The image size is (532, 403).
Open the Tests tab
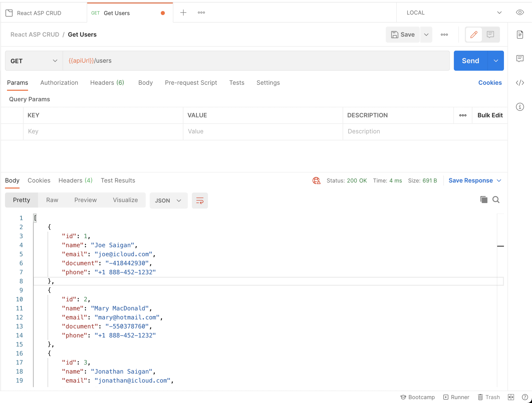pos(237,83)
